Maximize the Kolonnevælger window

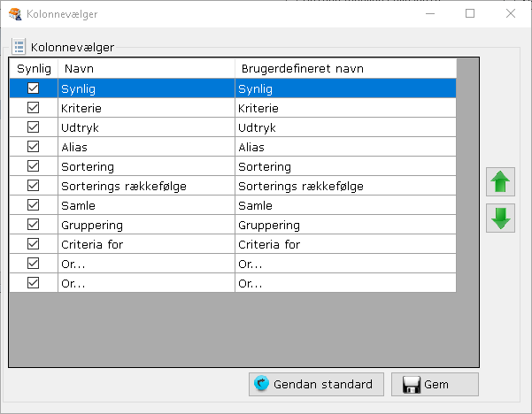pos(470,13)
